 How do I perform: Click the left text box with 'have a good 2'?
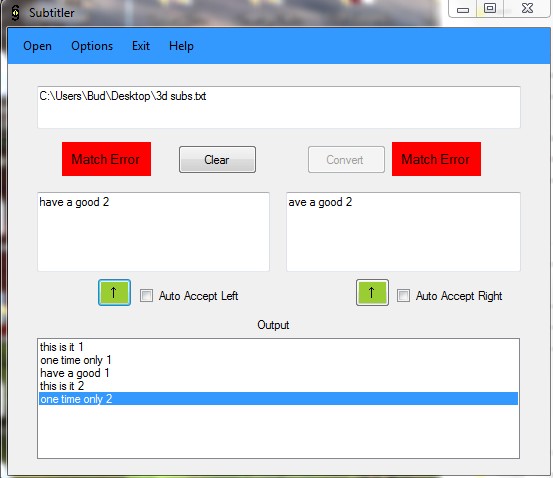pos(153,232)
